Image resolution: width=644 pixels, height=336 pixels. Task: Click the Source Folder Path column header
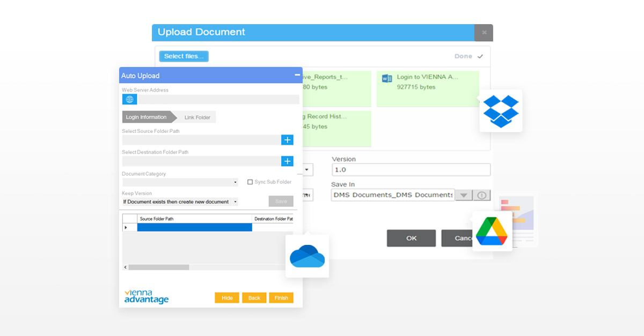point(194,219)
